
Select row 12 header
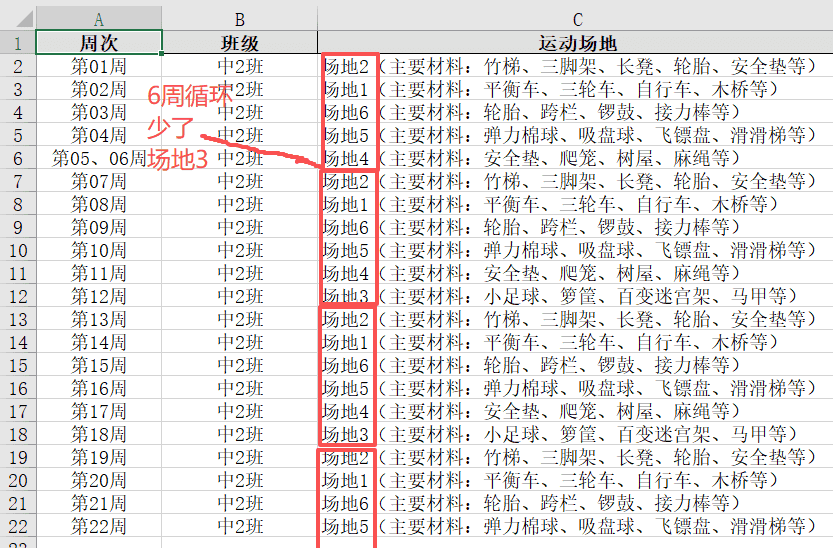coord(18,296)
